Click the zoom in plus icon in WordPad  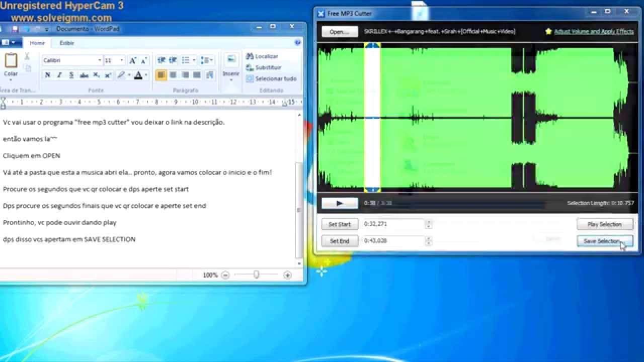287,275
